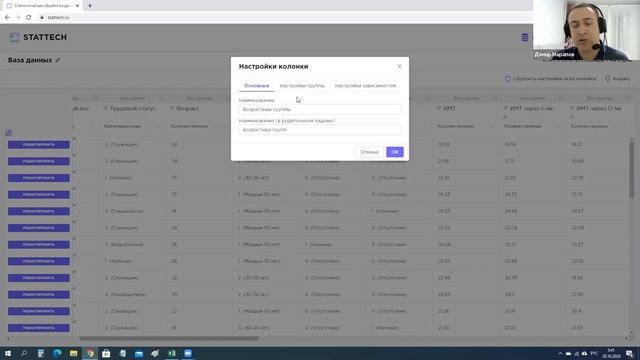Close the Настройки колонки dialog with X
Viewport: 640px width, 360px height.
(399, 67)
